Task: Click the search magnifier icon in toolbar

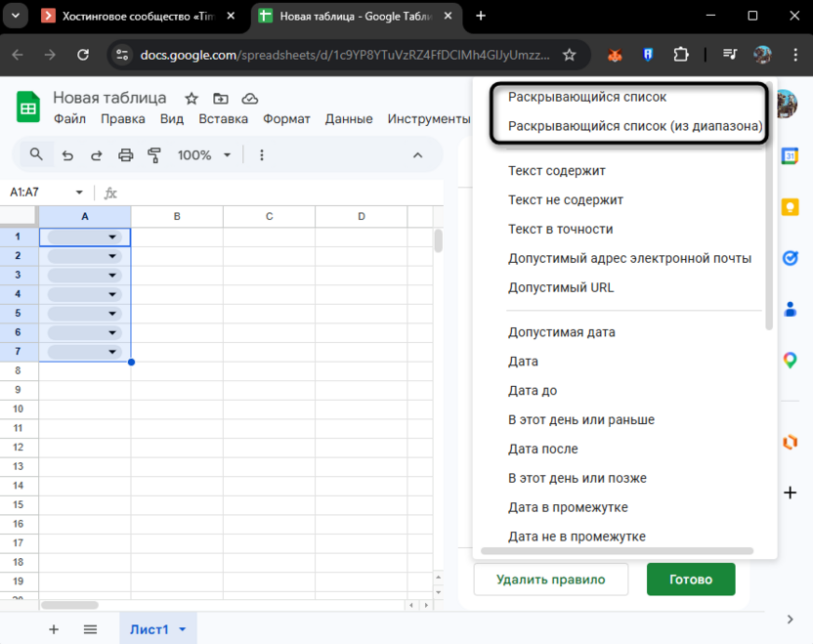Action: 36,154
